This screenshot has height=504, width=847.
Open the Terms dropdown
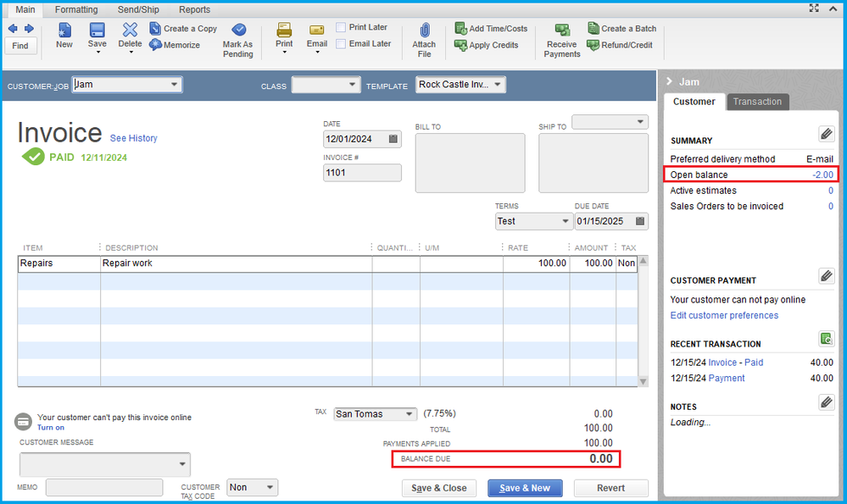565,221
